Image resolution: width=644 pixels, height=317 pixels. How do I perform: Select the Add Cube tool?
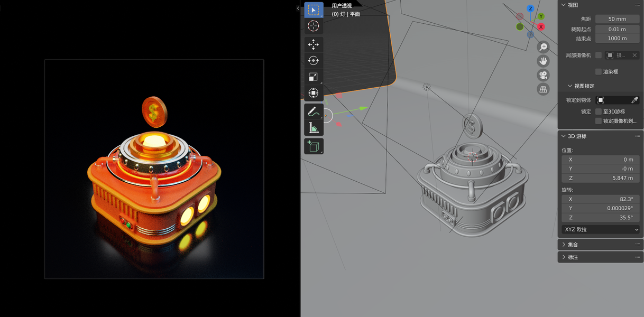click(x=314, y=146)
